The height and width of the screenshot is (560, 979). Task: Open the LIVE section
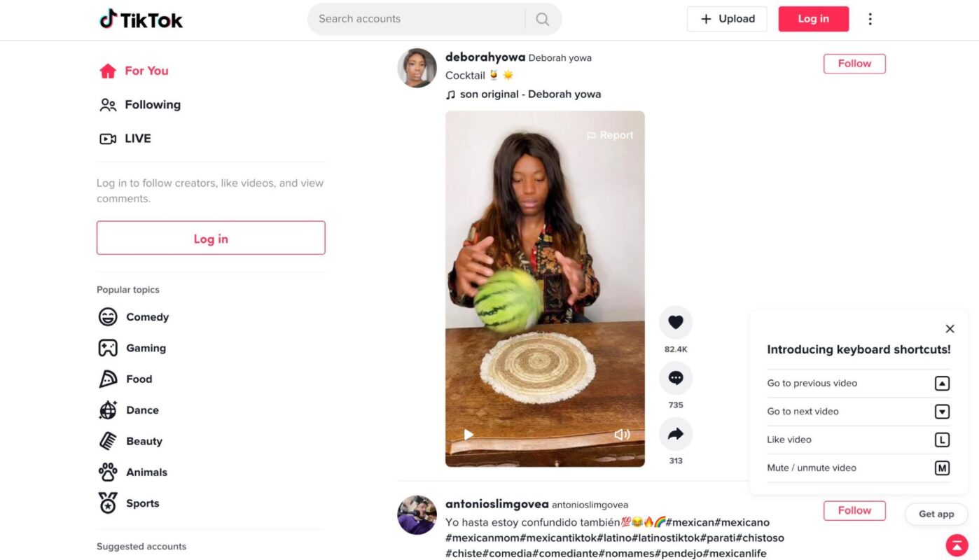[x=137, y=138]
